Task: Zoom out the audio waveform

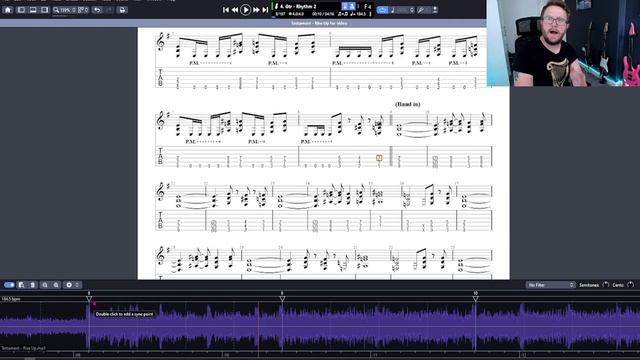Action: (45, 285)
